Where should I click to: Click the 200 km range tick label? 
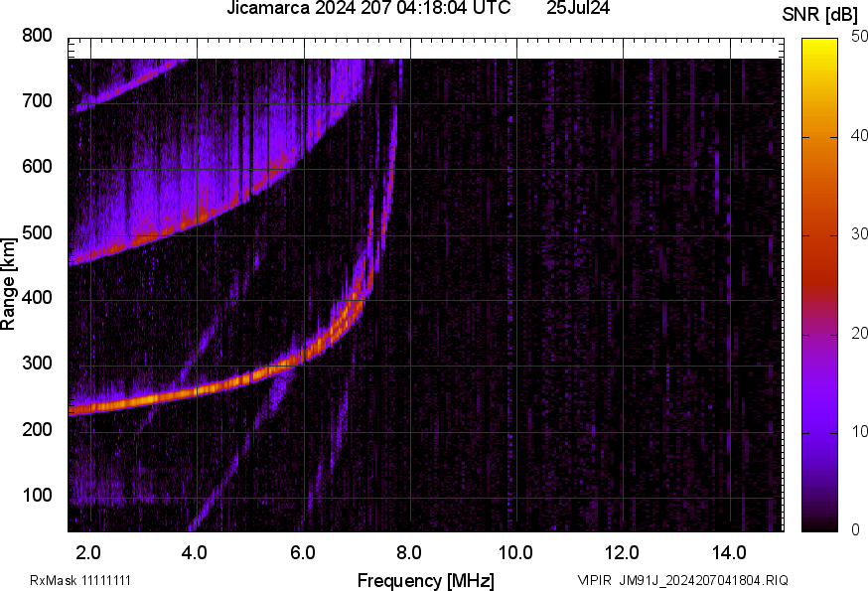click(x=37, y=429)
